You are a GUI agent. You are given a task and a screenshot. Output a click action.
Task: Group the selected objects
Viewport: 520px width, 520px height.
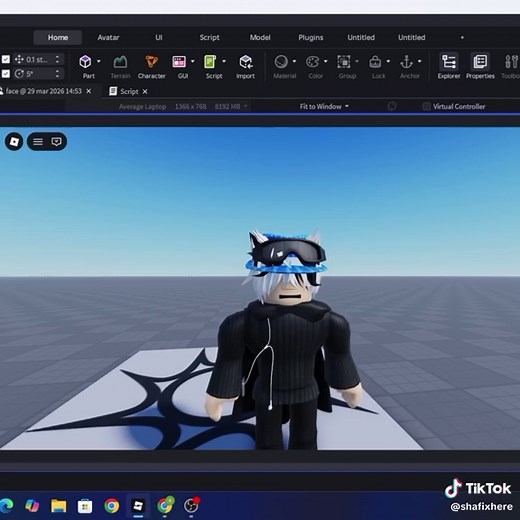344,62
